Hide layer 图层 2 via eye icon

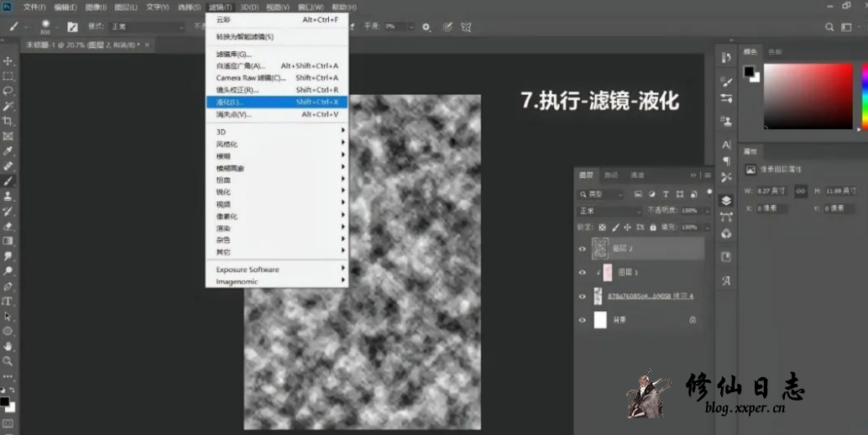[x=582, y=249]
